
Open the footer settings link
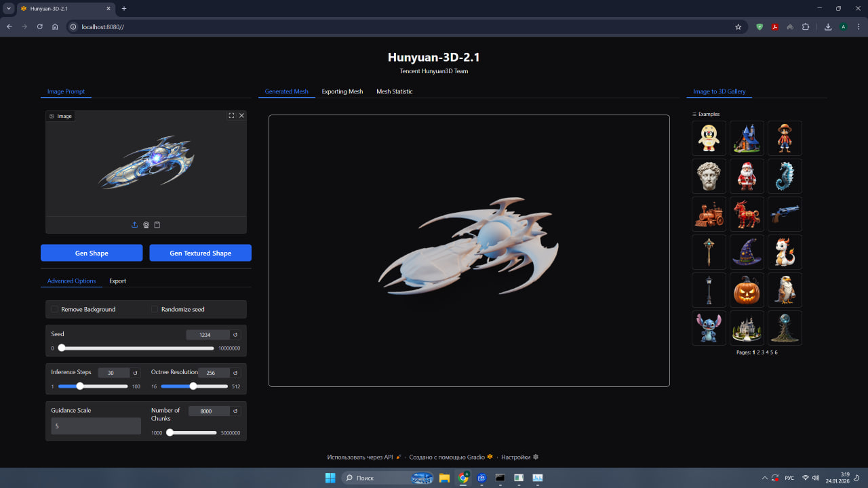pyautogui.click(x=520, y=457)
